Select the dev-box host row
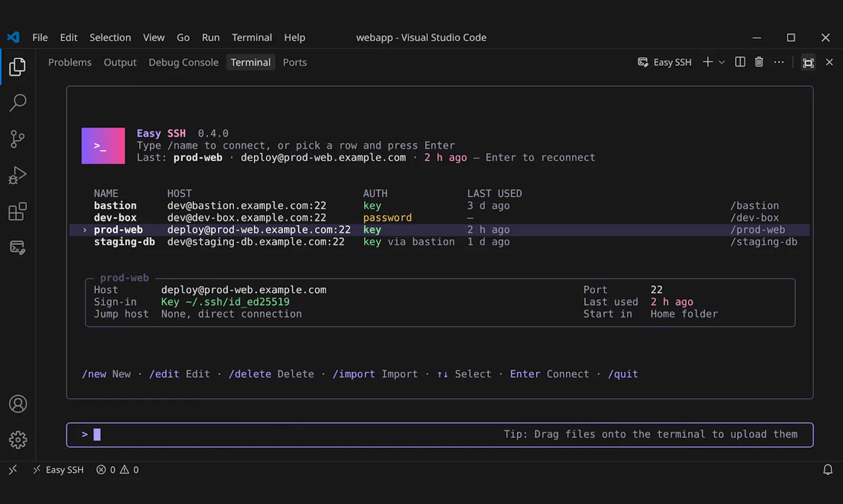Viewport: 843px width, 504px height. [x=439, y=218]
